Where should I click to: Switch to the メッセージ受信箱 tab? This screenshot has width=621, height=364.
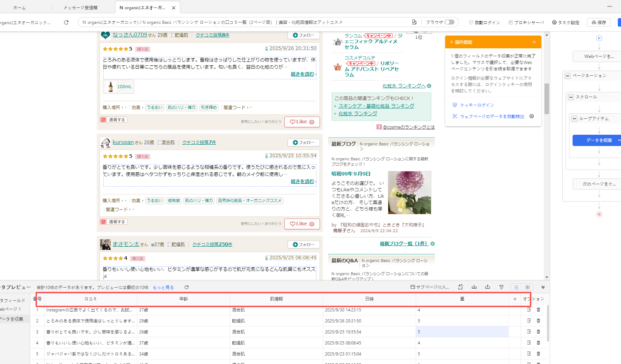click(x=80, y=7)
